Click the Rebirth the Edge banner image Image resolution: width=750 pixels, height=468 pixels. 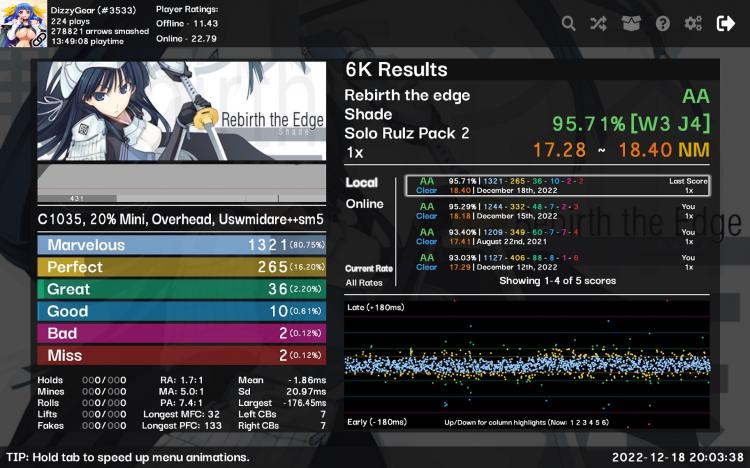[x=182, y=111]
